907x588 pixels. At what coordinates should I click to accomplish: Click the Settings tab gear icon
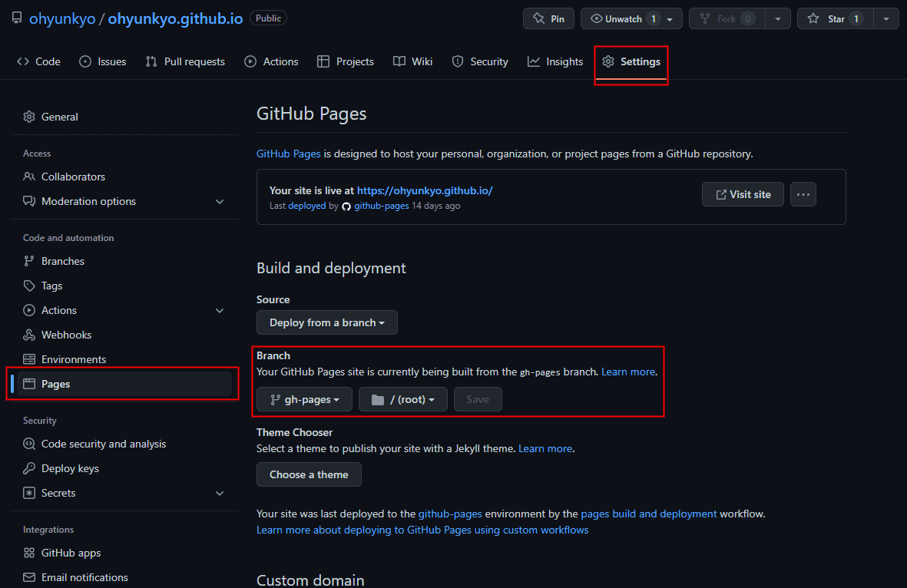pyautogui.click(x=608, y=61)
